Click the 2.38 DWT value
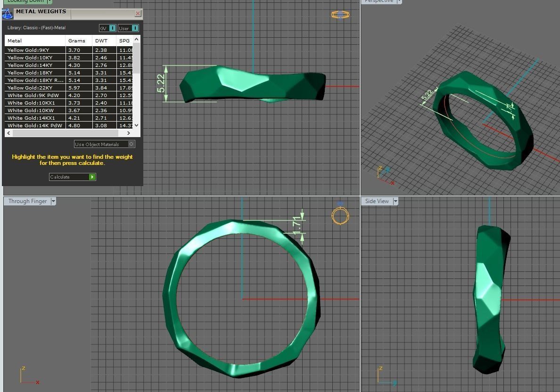The height and width of the screenshot is (392, 560). point(101,50)
